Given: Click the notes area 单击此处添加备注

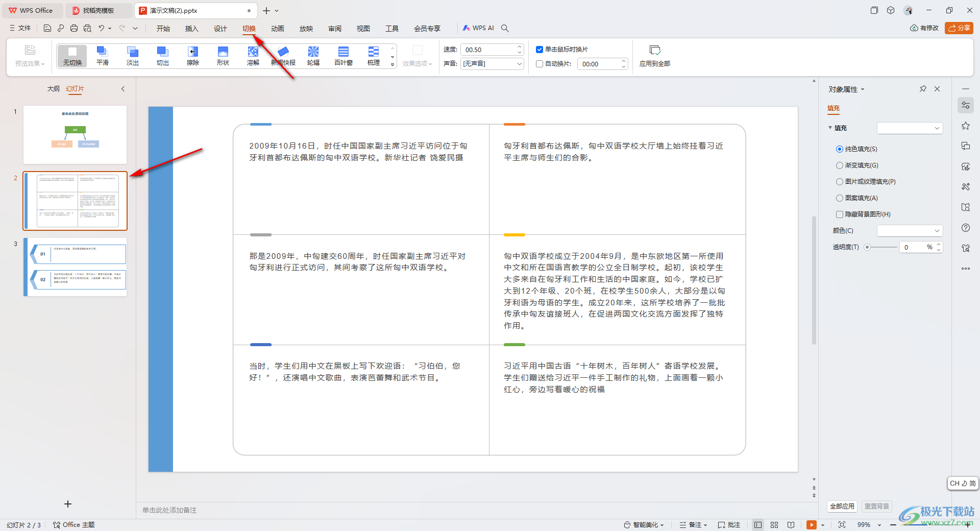Looking at the screenshot, I should pyautogui.click(x=169, y=510).
